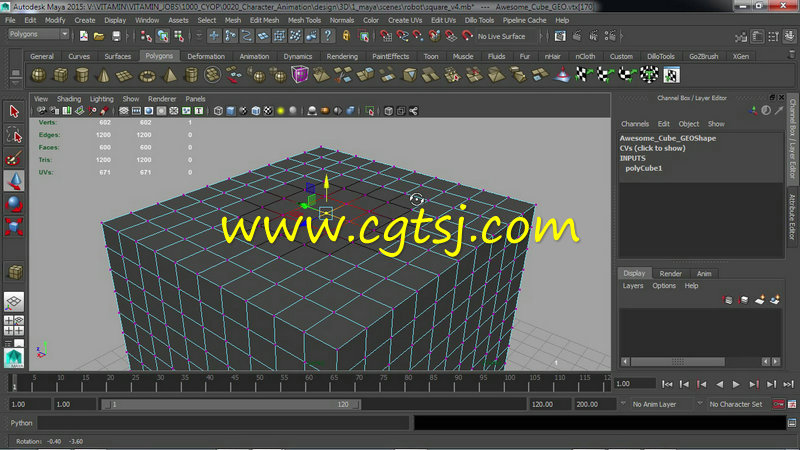800x450 pixels.
Task: Toggle film gate in viewport toolbar
Action: [136, 111]
